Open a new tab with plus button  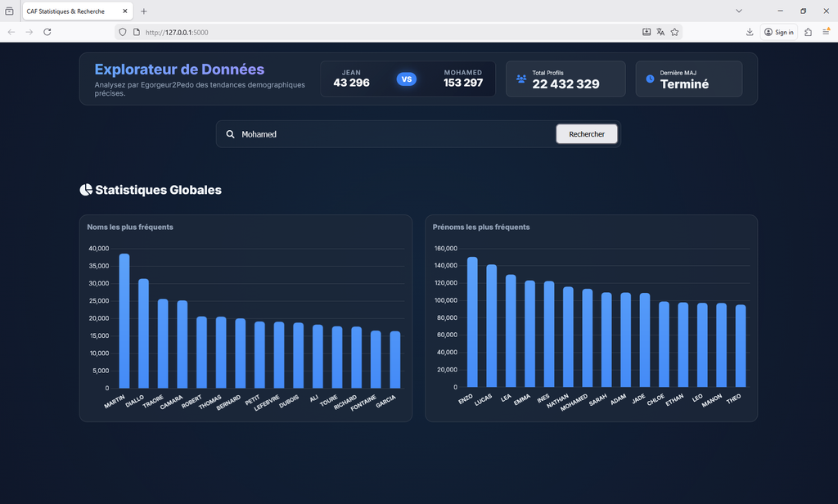(144, 11)
